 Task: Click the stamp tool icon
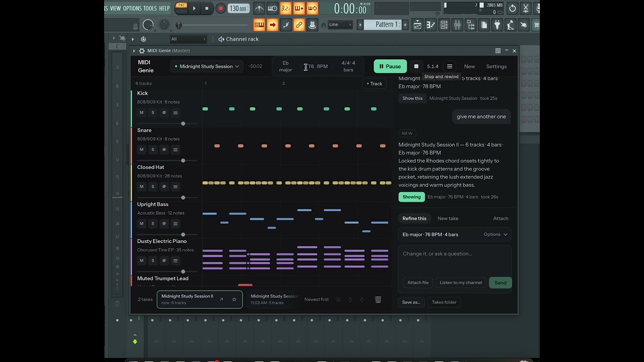click(x=312, y=25)
